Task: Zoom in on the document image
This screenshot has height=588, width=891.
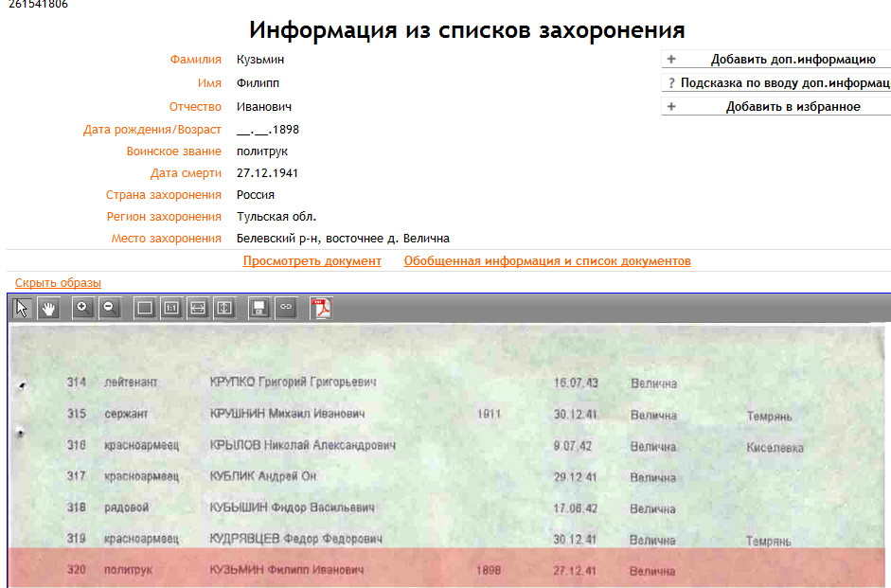Action: (83, 308)
